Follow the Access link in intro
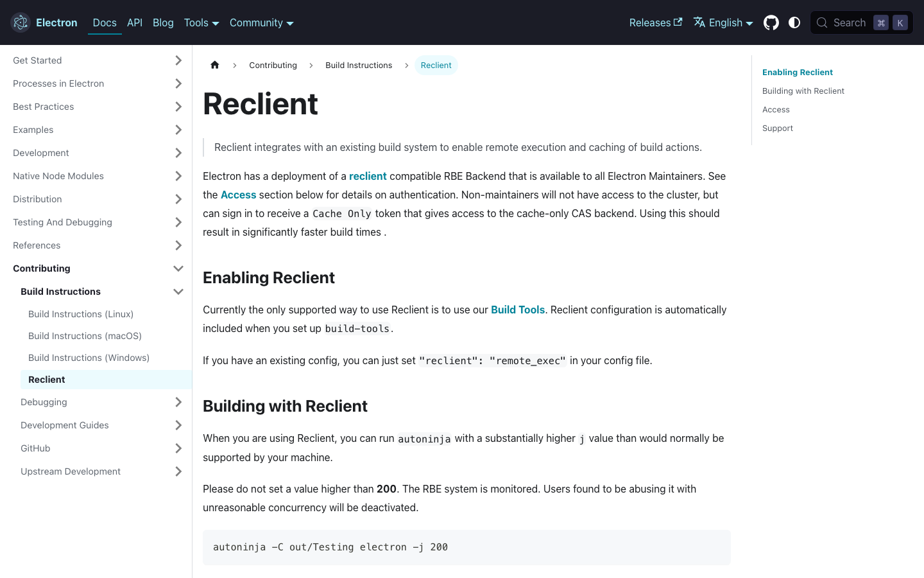Viewport: 924px width, 578px height. [239, 195]
